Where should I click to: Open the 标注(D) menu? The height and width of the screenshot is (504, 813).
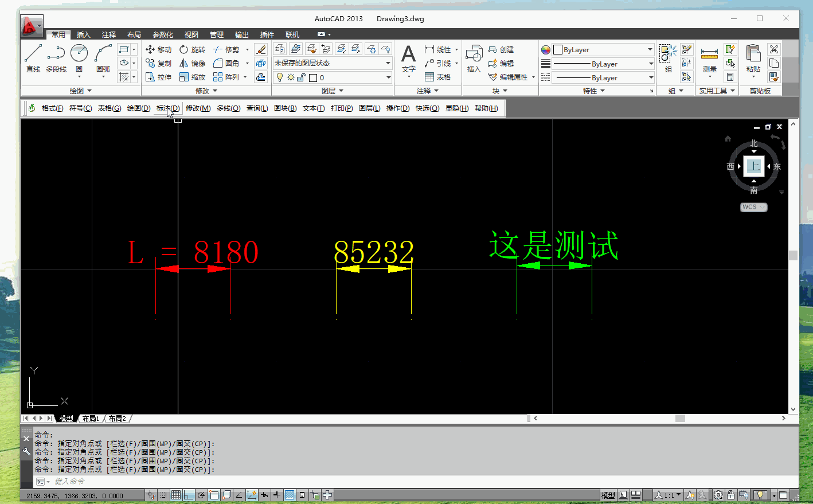pos(168,108)
